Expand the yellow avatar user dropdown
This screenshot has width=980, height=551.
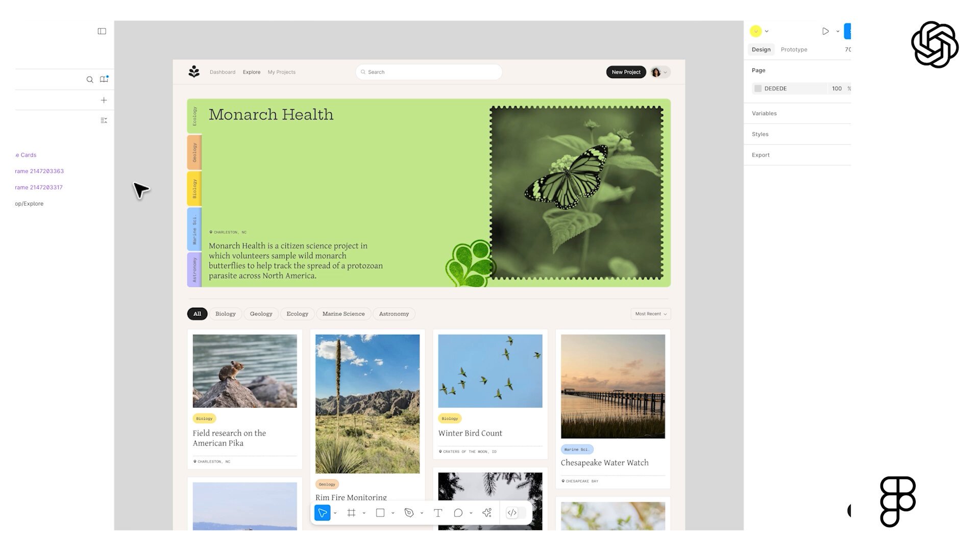(x=767, y=31)
